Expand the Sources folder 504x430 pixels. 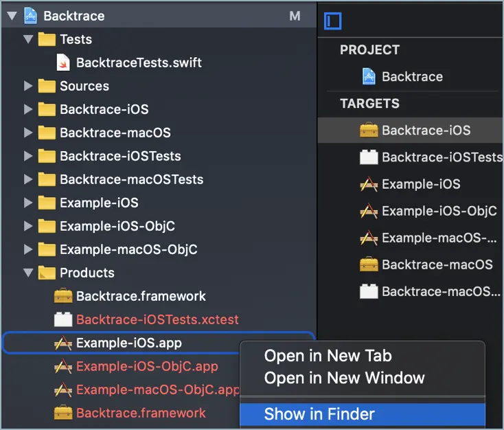pyautogui.click(x=28, y=86)
